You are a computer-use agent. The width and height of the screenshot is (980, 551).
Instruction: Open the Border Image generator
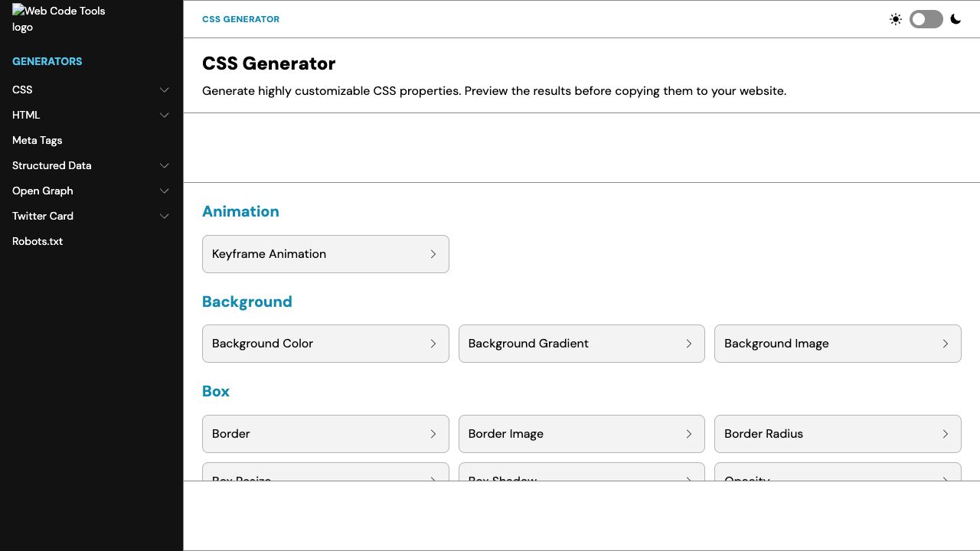pos(582,434)
